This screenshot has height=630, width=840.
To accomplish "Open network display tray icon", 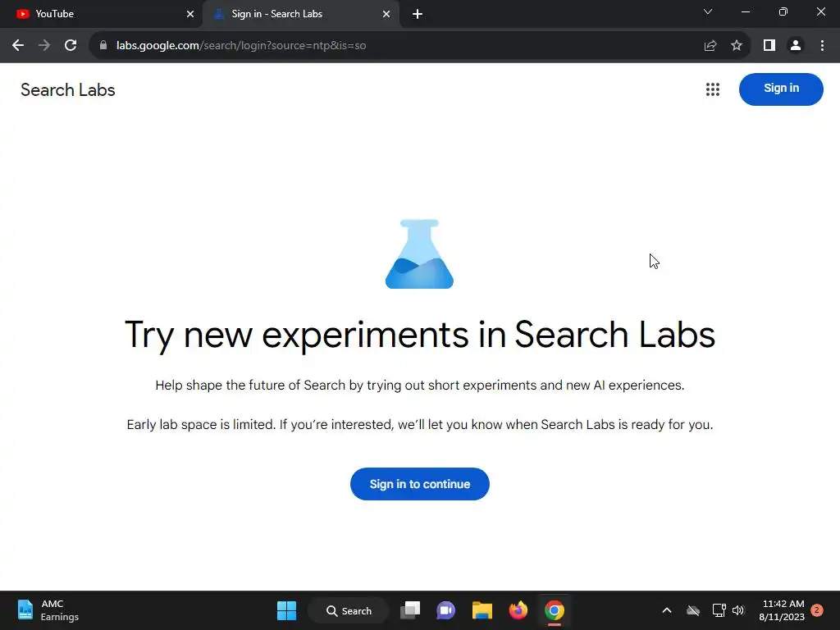I will (x=719, y=610).
